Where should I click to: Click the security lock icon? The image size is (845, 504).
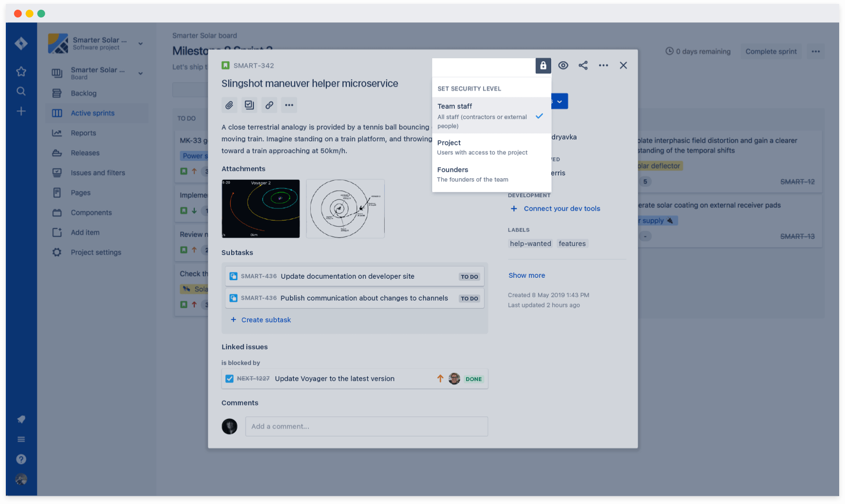(x=543, y=66)
